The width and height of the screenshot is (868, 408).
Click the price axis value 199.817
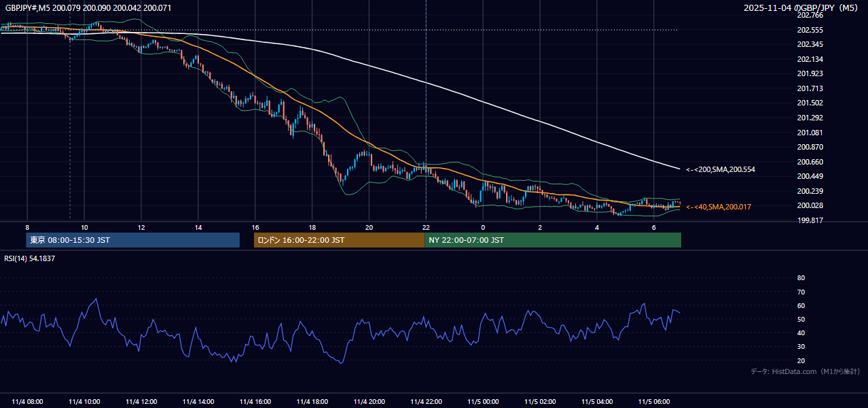tap(810, 220)
